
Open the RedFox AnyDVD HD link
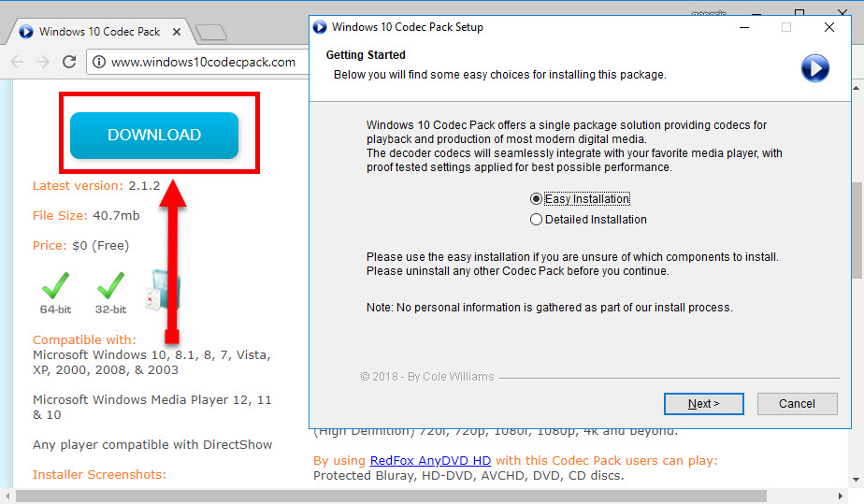click(430, 460)
